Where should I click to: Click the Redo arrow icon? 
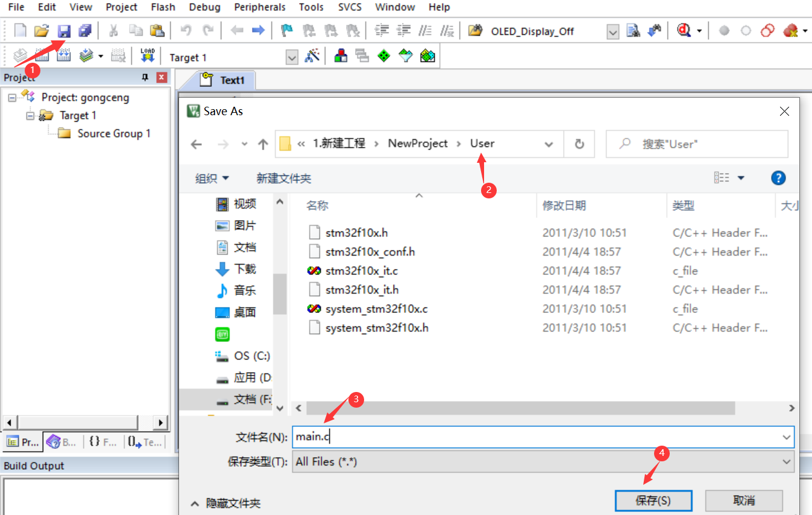208,30
